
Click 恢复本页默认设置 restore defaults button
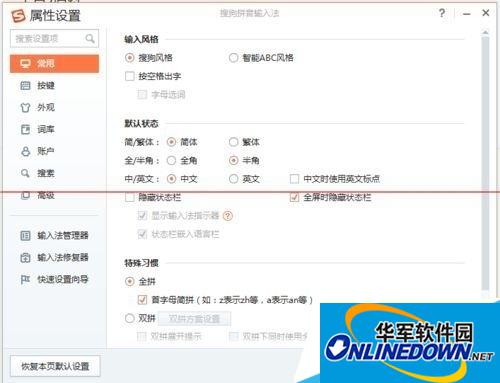tap(55, 366)
